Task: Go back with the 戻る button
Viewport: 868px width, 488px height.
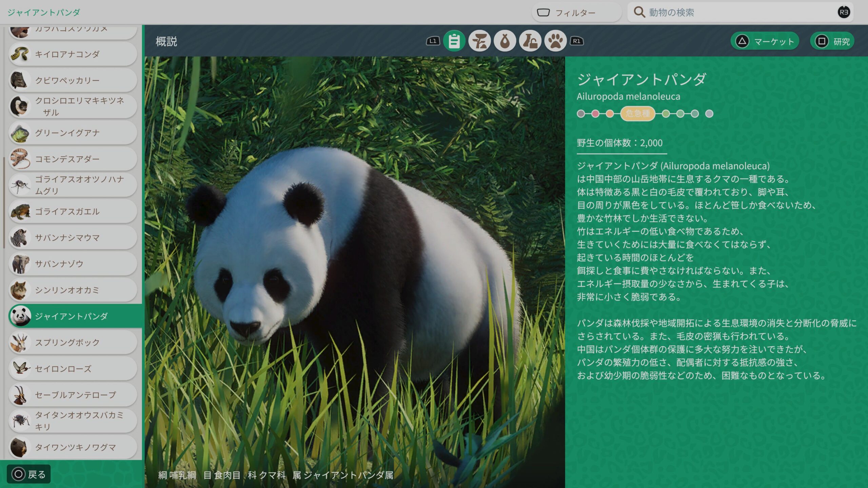Action: (x=29, y=474)
